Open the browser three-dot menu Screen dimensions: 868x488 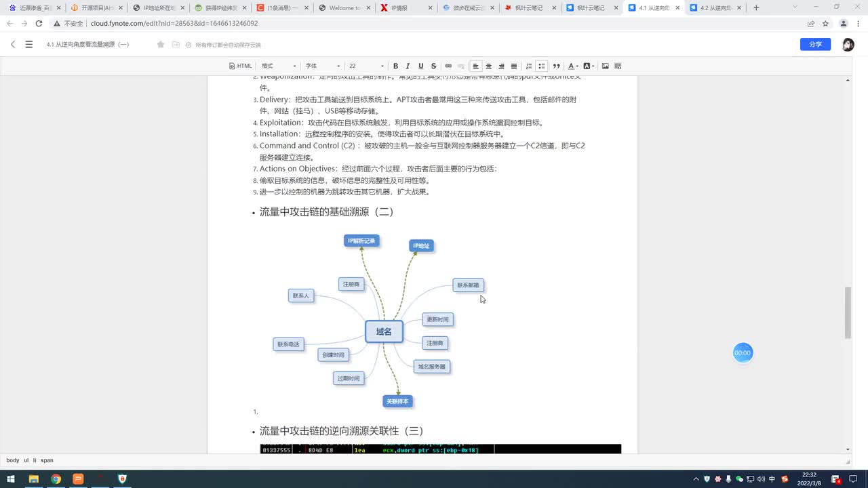tap(859, 23)
